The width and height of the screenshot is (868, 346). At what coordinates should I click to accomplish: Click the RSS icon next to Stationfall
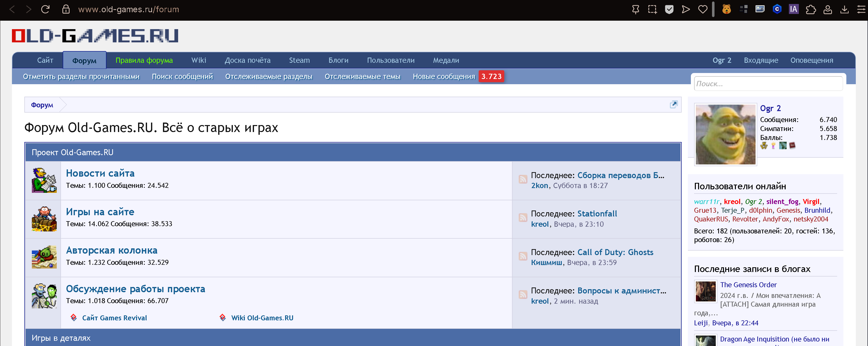(x=523, y=218)
